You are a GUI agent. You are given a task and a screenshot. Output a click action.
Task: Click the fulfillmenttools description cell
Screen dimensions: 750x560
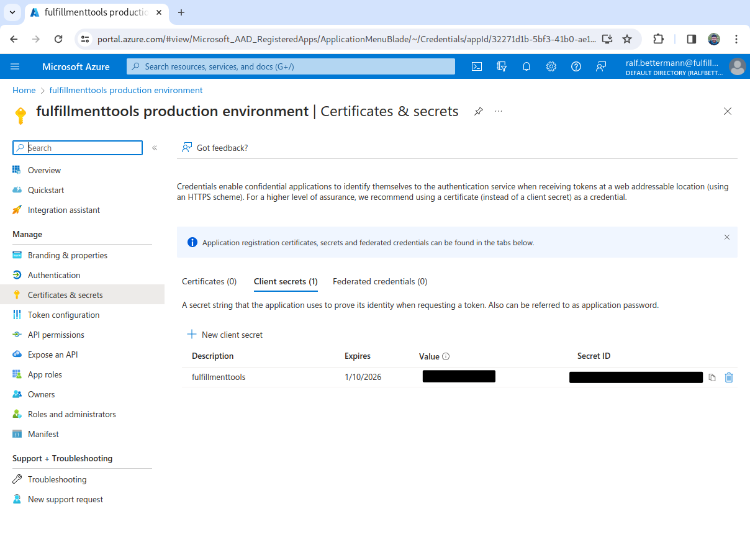point(219,377)
